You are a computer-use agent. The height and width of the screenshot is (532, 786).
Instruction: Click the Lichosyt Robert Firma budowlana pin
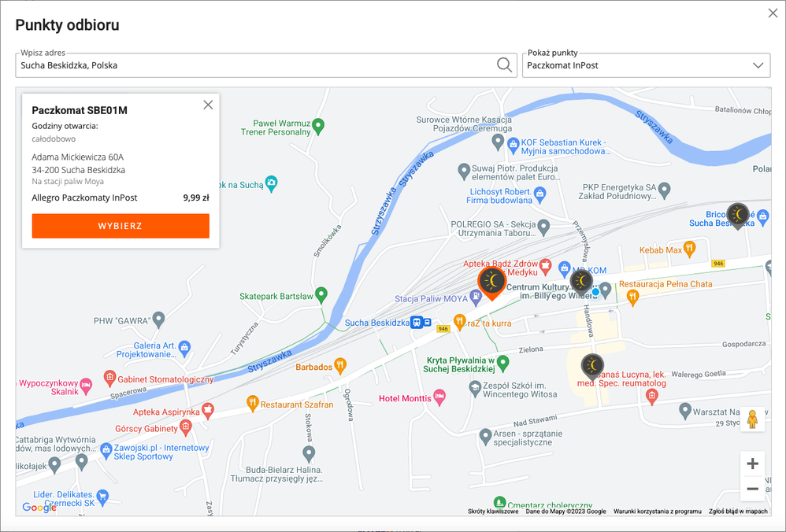click(x=539, y=194)
